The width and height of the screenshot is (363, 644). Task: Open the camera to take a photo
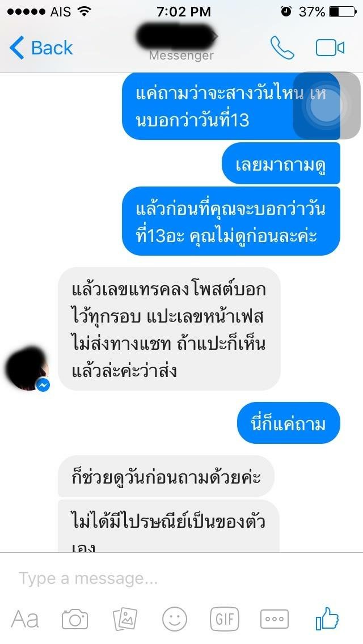(75, 618)
